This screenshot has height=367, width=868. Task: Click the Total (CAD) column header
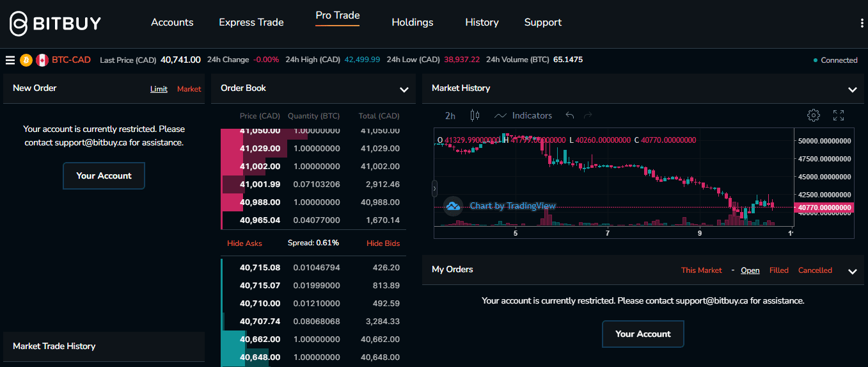(379, 116)
